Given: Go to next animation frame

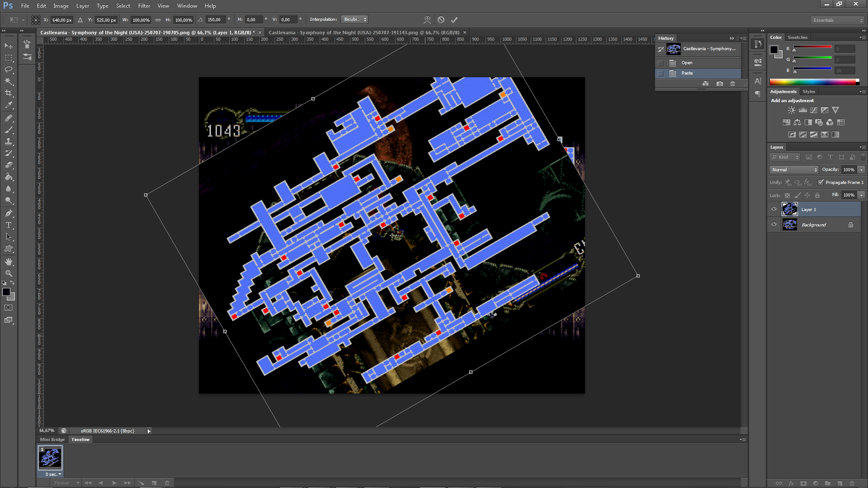Looking at the screenshot, I should [x=127, y=483].
